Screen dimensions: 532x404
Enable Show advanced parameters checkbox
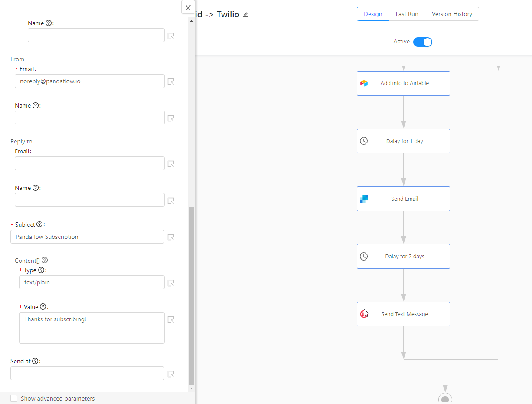click(x=14, y=398)
